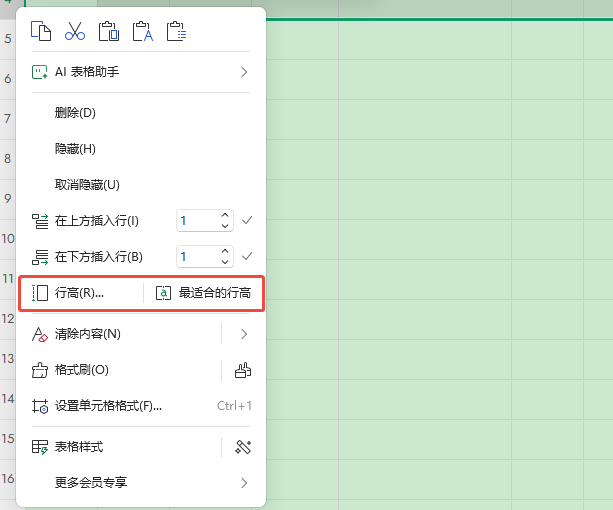Open 行高(R)... dialog

point(79,293)
